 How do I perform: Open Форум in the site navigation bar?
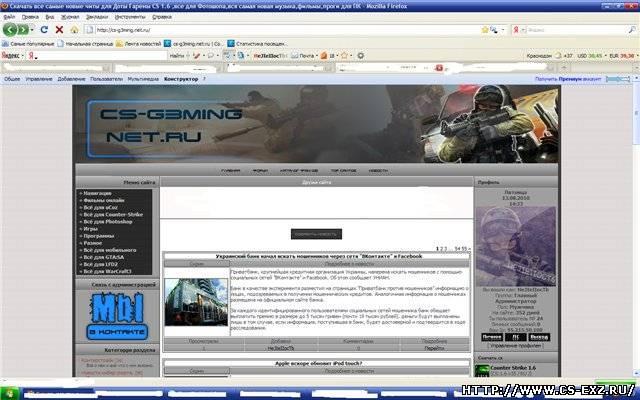[260, 171]
